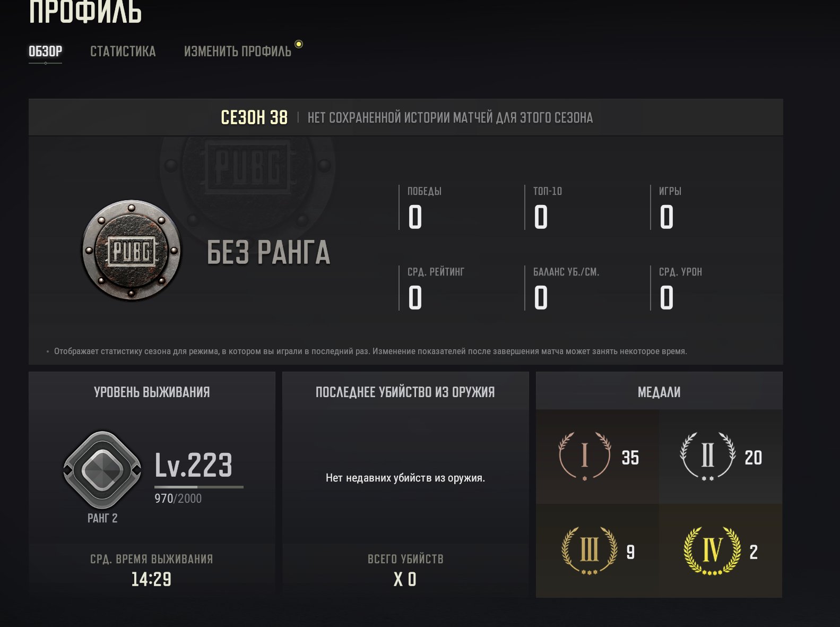Click the СРД. УРОН stat value

(x=666, y=298)
